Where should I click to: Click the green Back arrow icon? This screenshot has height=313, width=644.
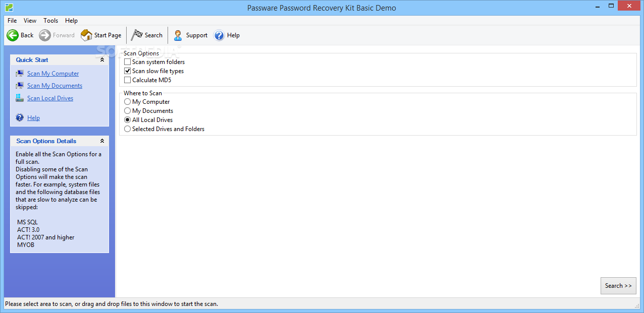coord(13,35)
